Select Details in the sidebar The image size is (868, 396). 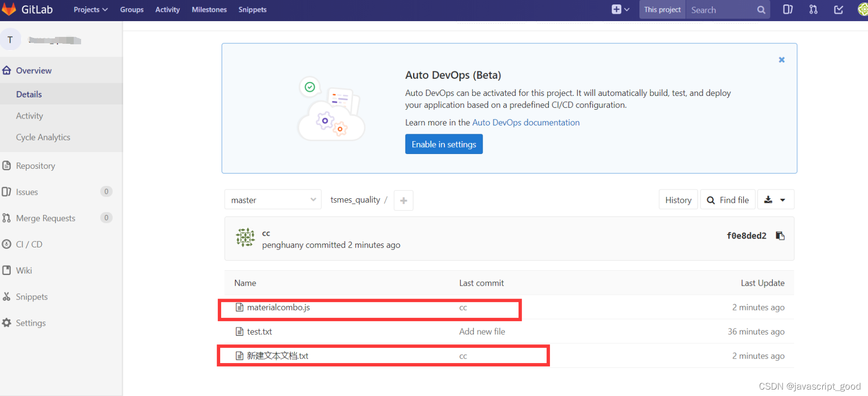pos(29,94)
